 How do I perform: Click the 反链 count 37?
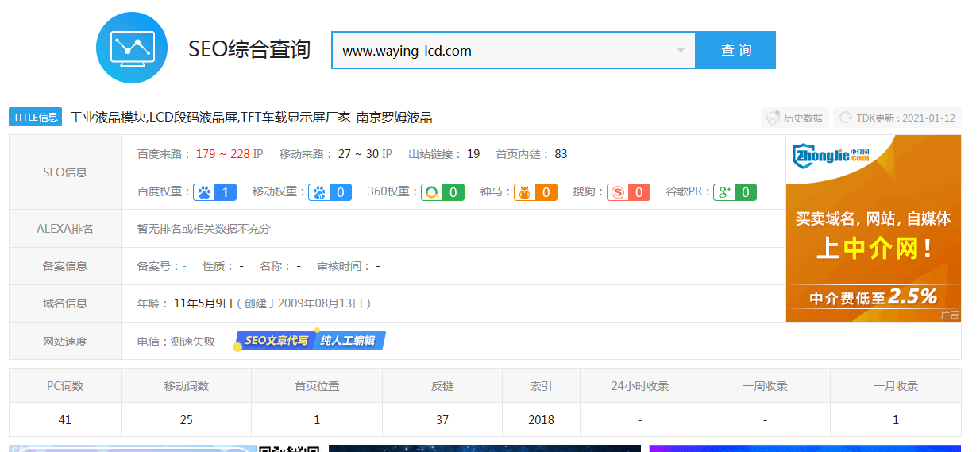point(442,419)
